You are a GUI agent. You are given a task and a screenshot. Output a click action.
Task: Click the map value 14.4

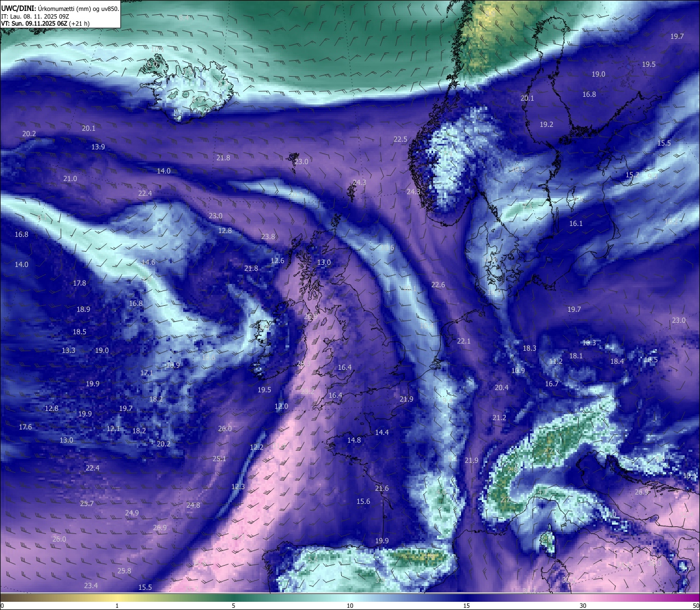pos(382,432)
